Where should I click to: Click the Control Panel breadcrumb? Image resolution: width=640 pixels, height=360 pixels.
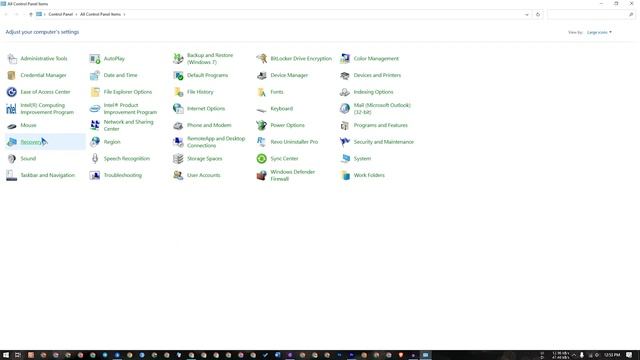pos(60,14)
